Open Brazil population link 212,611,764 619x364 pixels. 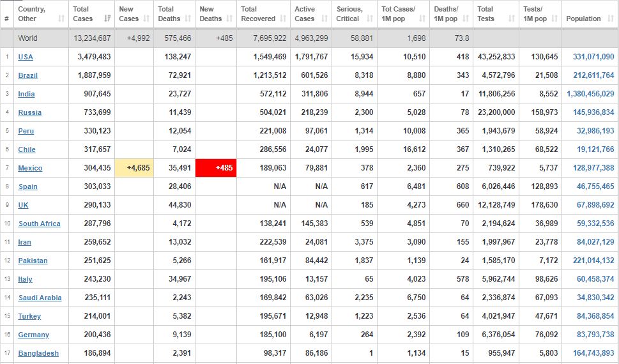click(593, 75)
